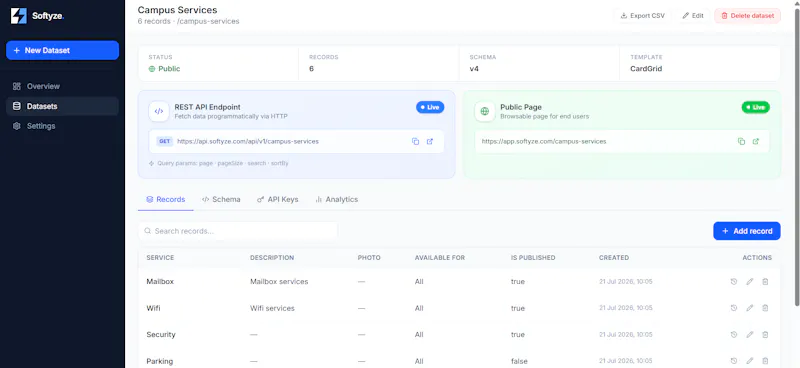
Task: Delete the Parking record
Action: [x=765, y=361]
